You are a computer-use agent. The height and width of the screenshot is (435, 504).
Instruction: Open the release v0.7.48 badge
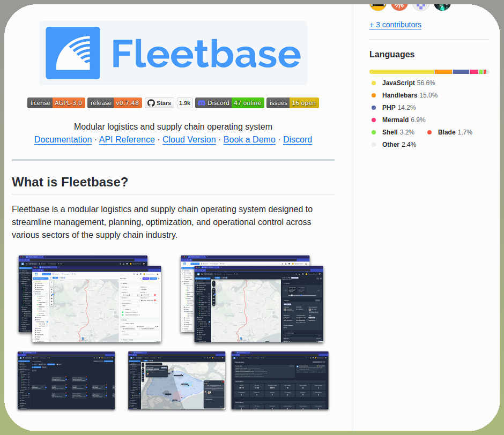click(x=115, y=103)
